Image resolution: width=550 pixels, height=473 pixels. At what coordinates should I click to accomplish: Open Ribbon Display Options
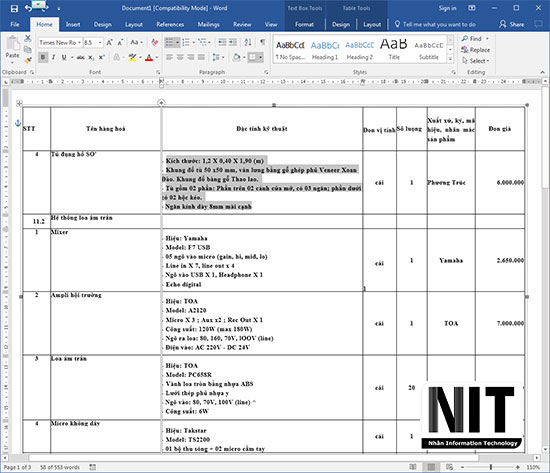[x=472, y=8]
